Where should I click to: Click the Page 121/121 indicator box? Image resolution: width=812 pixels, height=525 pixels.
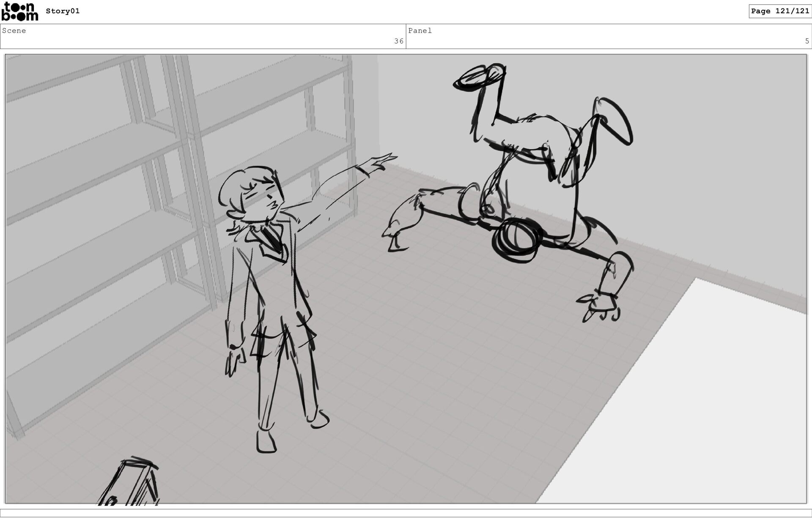[x=779, y=11]
